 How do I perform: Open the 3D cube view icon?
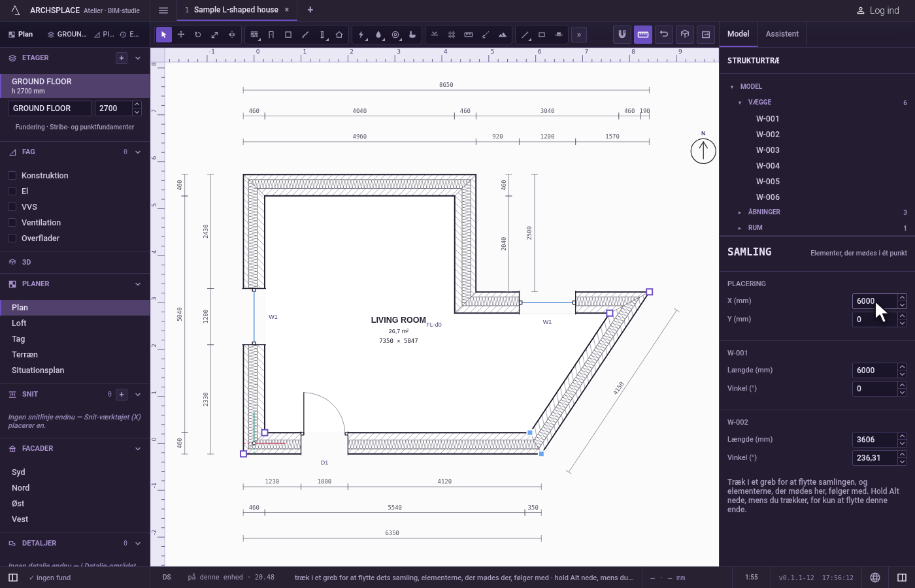685,34
